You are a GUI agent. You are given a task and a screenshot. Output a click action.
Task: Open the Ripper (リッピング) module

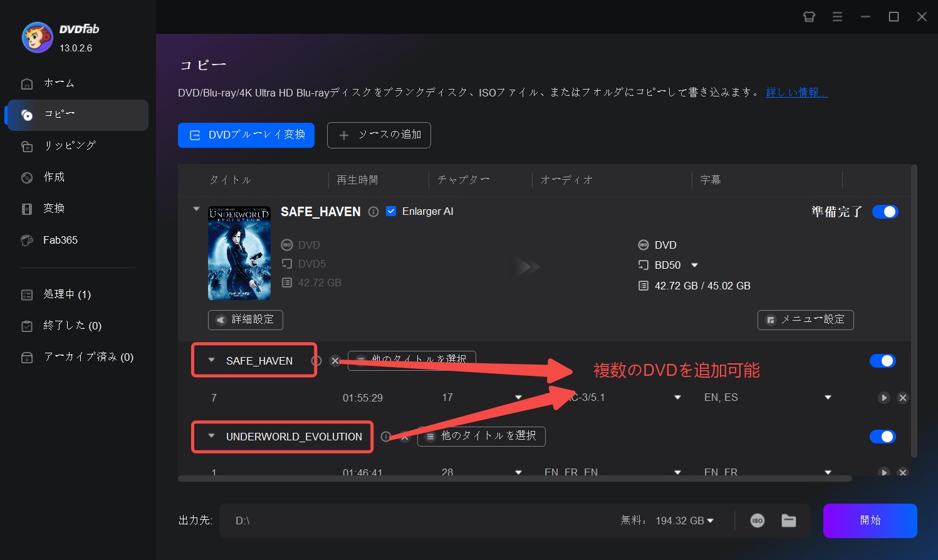pyautogui.click(x=78, y=146)
